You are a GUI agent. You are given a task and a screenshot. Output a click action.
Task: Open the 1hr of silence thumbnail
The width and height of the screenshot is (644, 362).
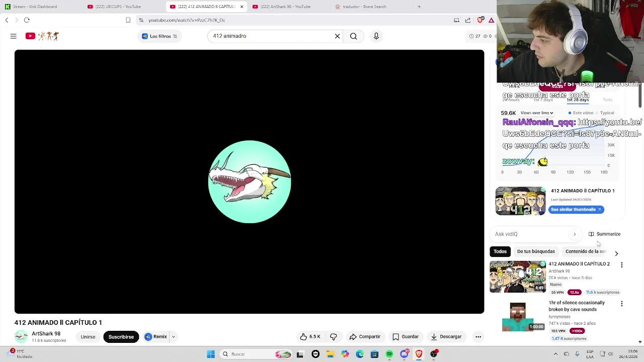518,317
